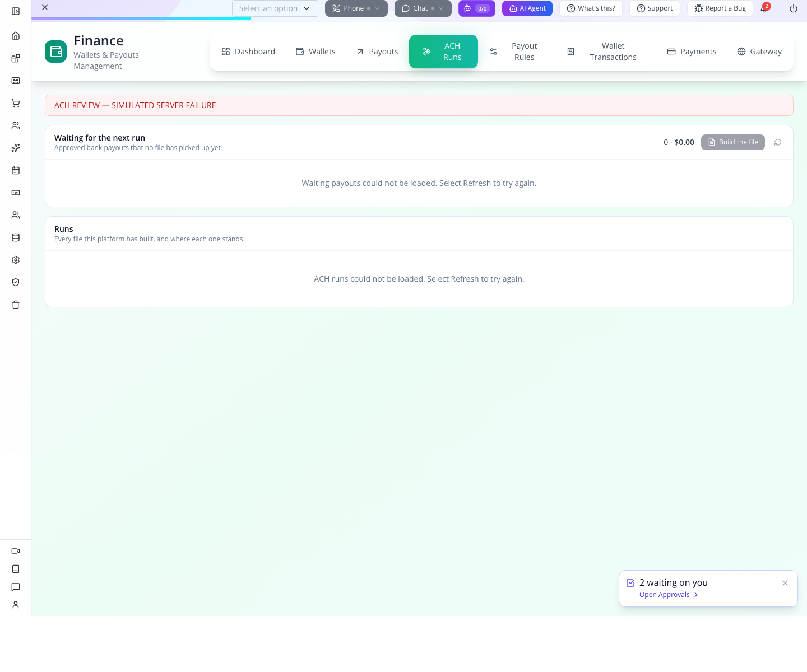Expand the Phone status dropdown

coord(356,8)
